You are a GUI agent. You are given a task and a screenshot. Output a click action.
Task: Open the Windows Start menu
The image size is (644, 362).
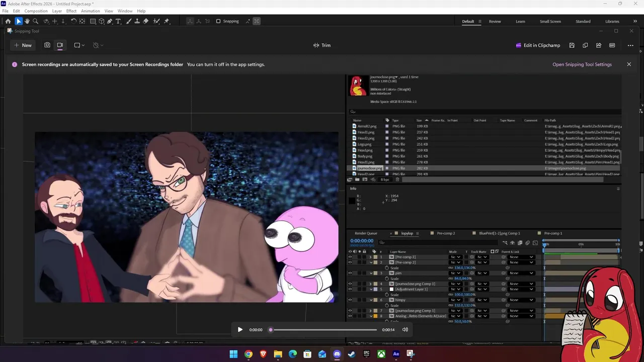233,354
